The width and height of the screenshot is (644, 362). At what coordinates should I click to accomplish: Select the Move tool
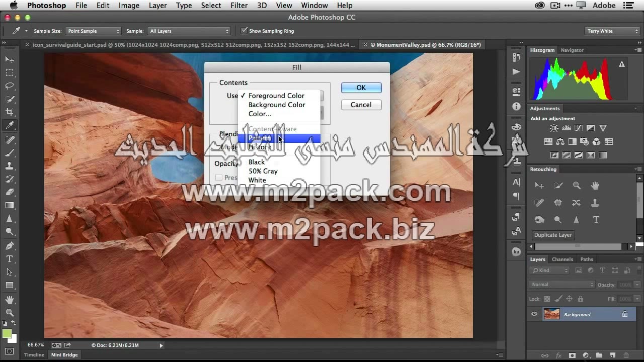tap(10, 59)
